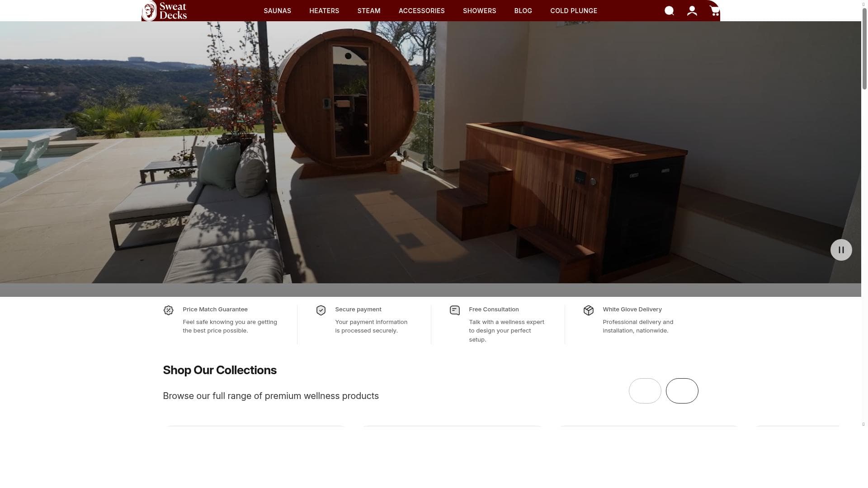This screenshot has height=488, width=868.
Task: Open the search icon in header
Action: pyautogui.click(x=669, y=11)
